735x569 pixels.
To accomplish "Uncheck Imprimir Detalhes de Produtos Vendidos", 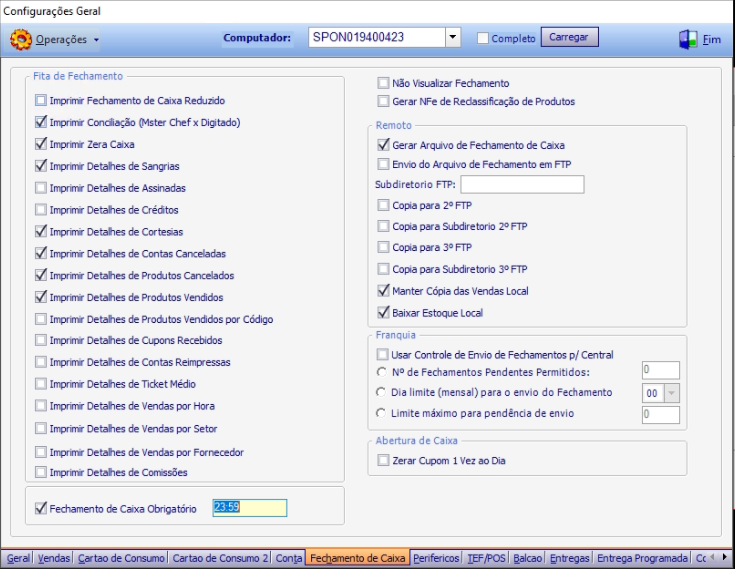I will [41, 297].
